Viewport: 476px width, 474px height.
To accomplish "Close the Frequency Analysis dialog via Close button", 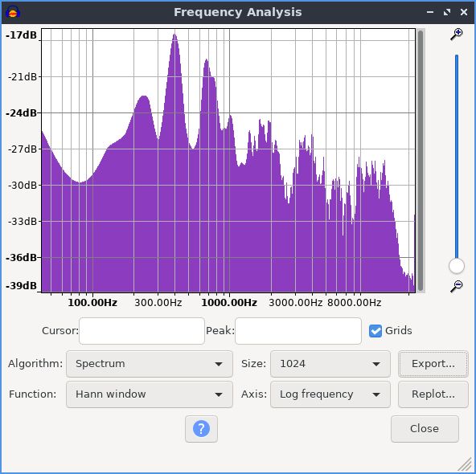I will pyautogui.click(x=425, y=429).
